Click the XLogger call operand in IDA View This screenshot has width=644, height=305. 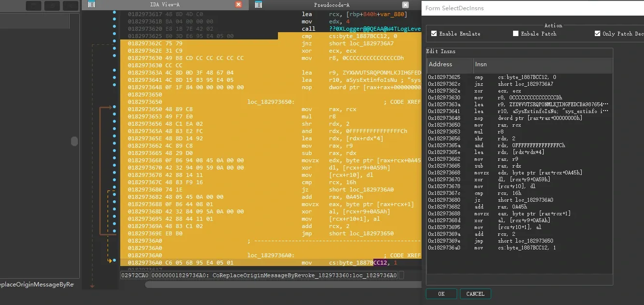(x=375, y=29)
